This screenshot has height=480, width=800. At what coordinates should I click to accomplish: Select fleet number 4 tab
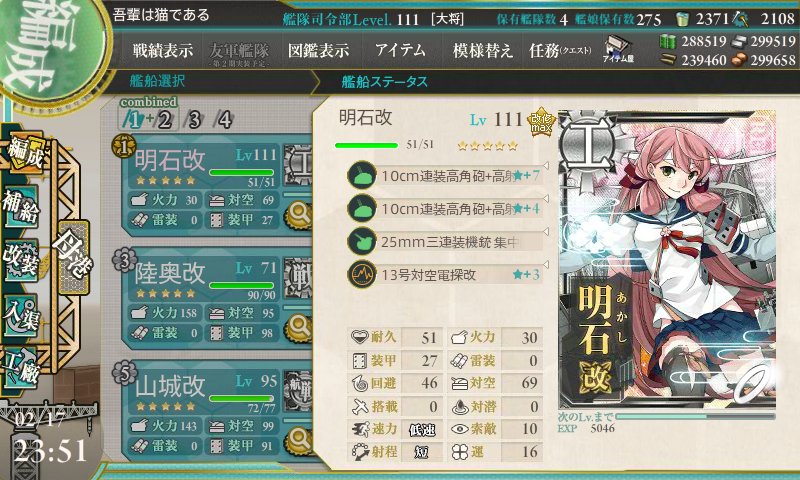click(224, 120)
